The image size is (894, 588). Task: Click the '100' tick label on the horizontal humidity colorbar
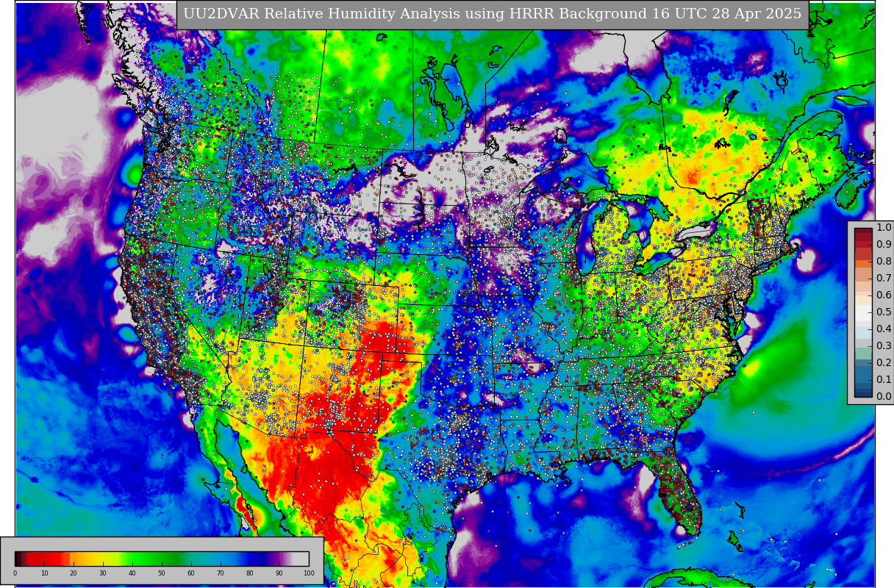(x=309, y=573)
